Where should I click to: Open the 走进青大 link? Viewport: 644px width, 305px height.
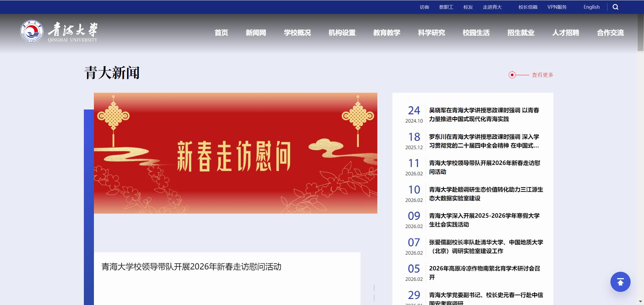coord(492,6)
